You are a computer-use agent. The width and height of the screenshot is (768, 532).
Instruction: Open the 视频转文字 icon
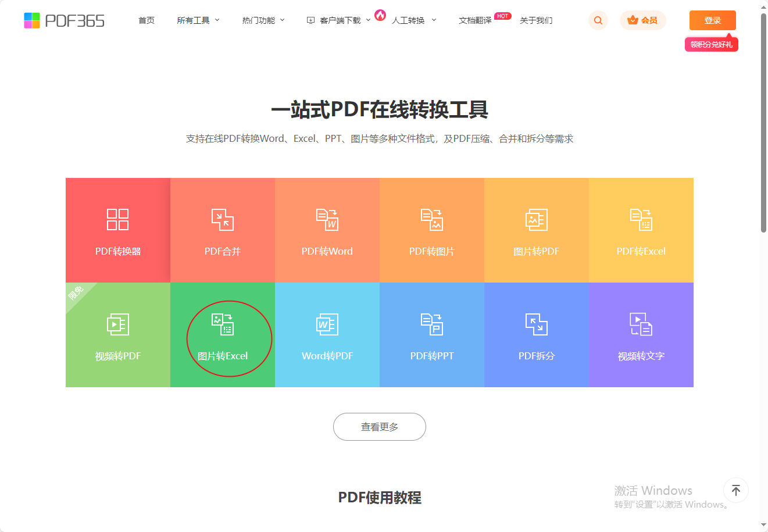tap(641, 324)
